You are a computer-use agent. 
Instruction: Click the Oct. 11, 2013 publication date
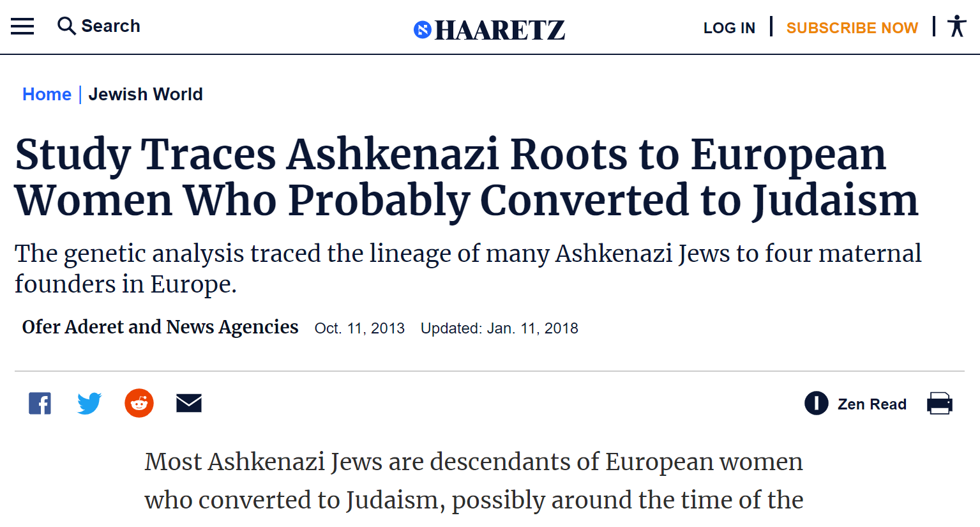coord(359,328)
